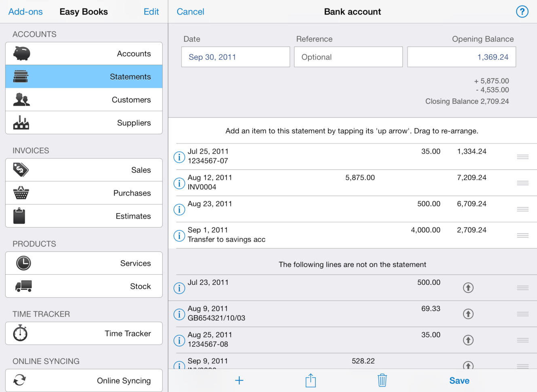The image size is (537, 392).
Task: Open the Sep 30, 2011 date picker
Action: 235,57
